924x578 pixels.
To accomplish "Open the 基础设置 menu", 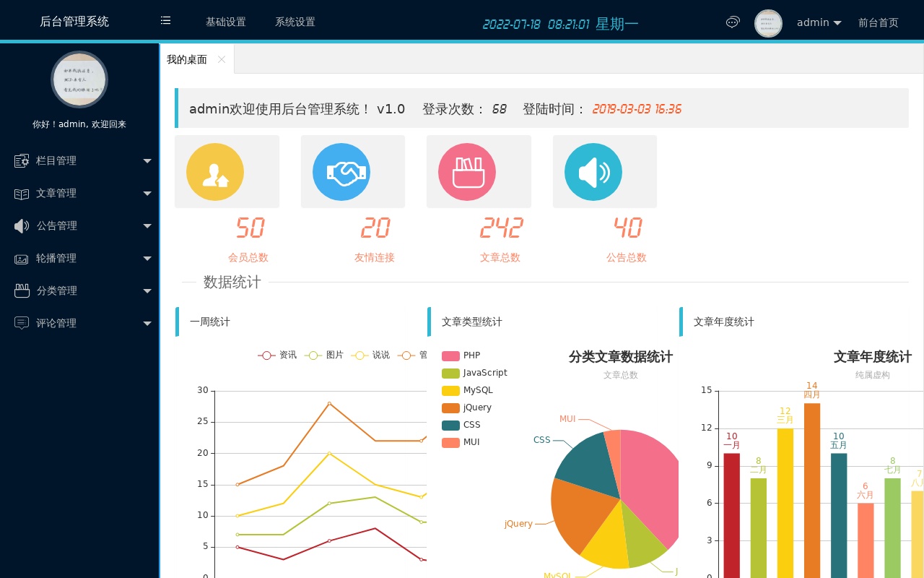I will coord(226,22).
